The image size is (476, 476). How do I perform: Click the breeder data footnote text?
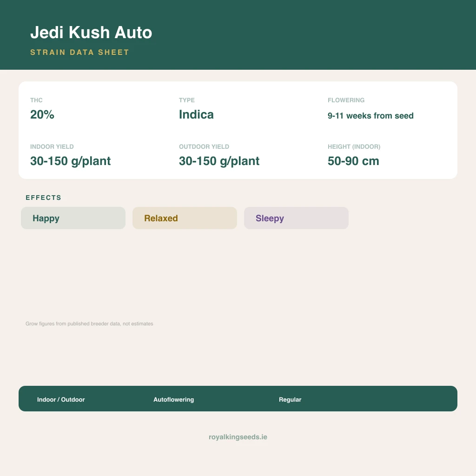[x=89, y=324]
